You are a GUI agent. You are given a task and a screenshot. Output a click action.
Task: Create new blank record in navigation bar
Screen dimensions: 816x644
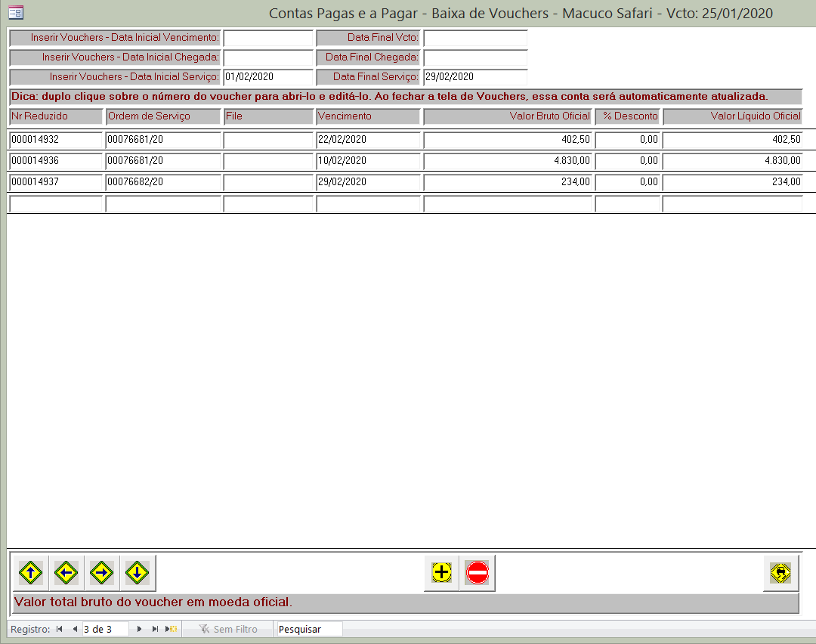pyautogui.click(x=172, y=629)
